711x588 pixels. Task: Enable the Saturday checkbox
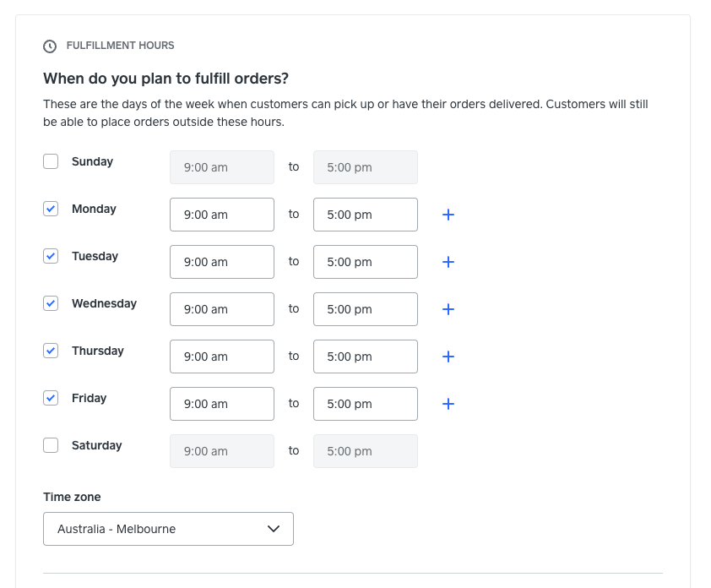(x=51, y=445)
